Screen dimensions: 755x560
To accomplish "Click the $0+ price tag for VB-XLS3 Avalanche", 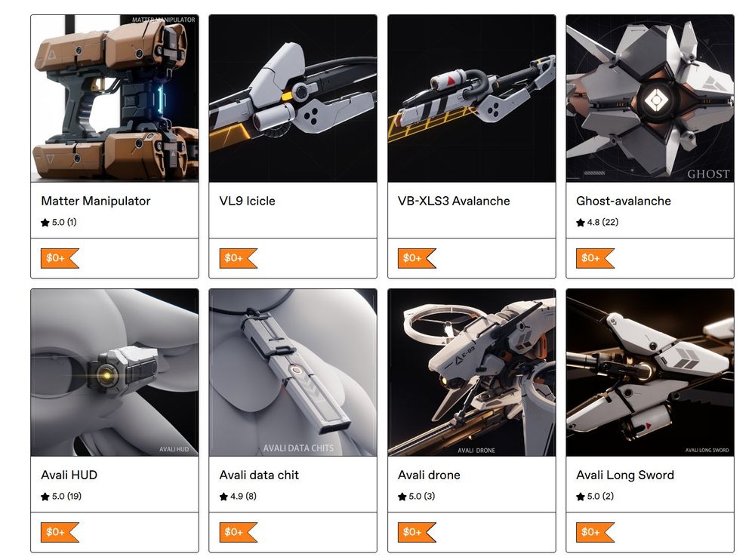I will click(417, 258).
